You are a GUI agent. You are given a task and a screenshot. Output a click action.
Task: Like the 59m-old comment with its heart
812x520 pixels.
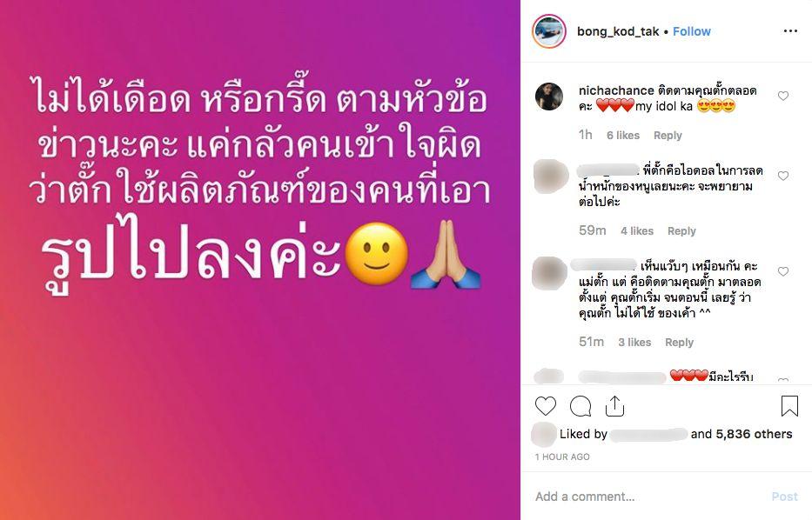click(x=783, y=176)
